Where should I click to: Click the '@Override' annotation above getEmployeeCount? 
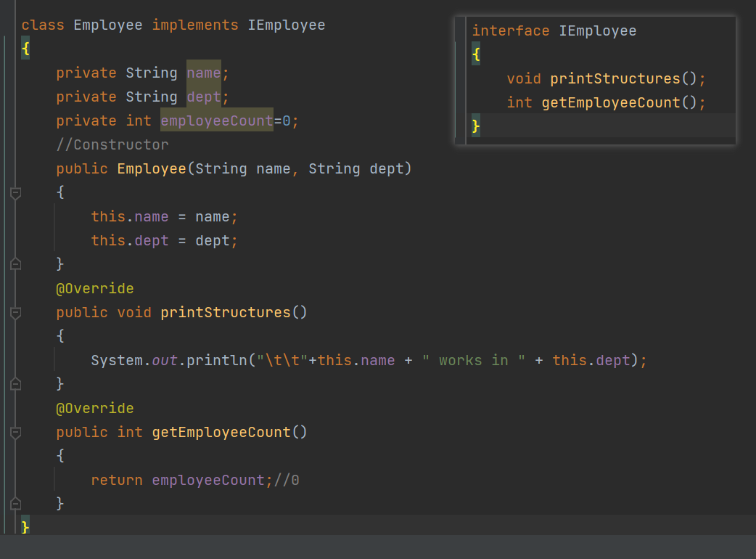click(95, 408)
